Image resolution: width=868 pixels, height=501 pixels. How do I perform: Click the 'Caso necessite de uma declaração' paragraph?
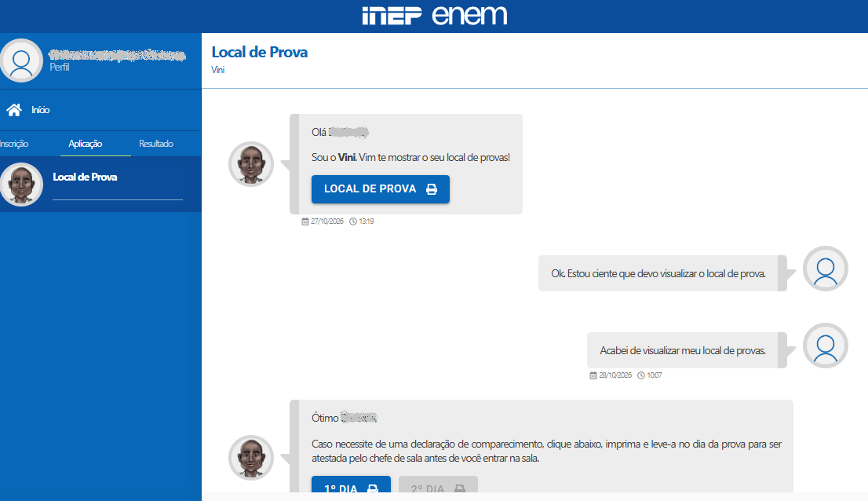coord(546,452)
